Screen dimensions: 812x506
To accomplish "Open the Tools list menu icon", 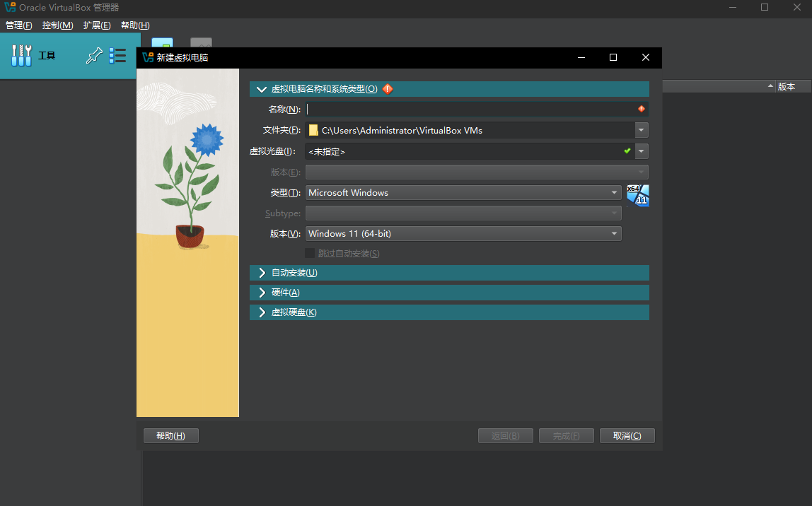I will 117,55.
